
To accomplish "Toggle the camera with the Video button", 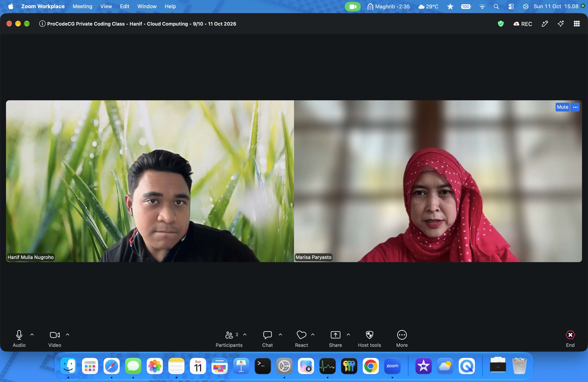I will 55,339.
